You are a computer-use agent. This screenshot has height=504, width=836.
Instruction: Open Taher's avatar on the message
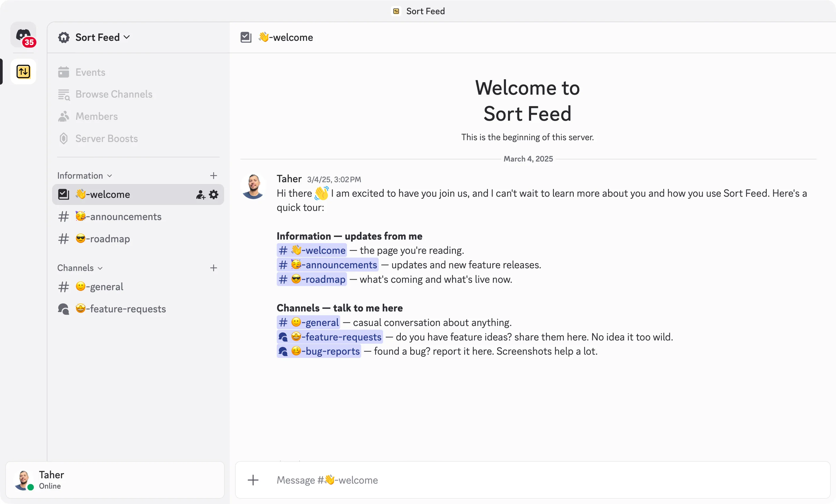point(253,186)
